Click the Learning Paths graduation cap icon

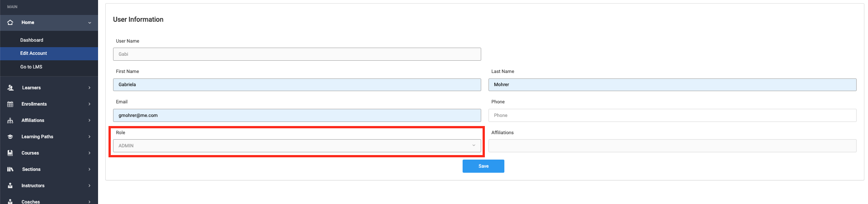tap(10, 136)
